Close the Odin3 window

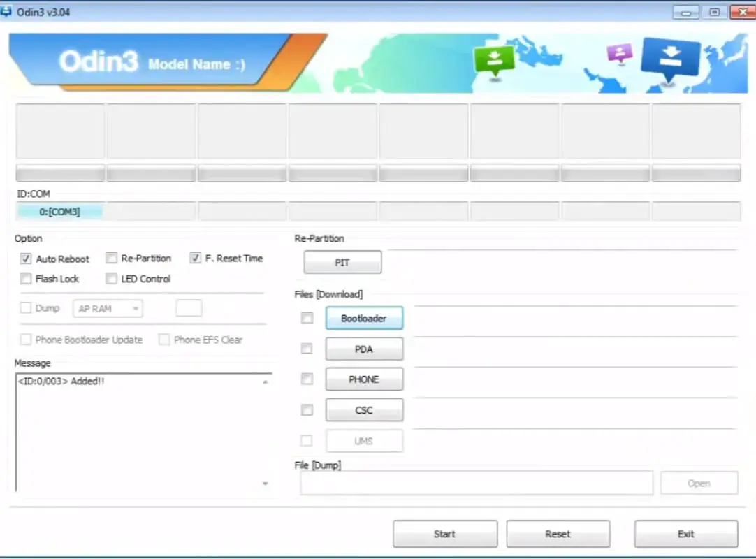pyautogui.click(x=743, y=12)
